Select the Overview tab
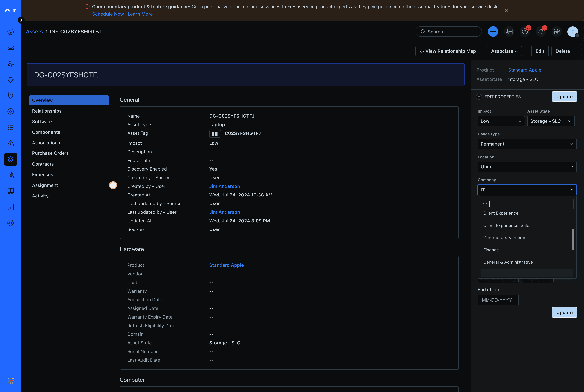 click(x=69, y=100)
